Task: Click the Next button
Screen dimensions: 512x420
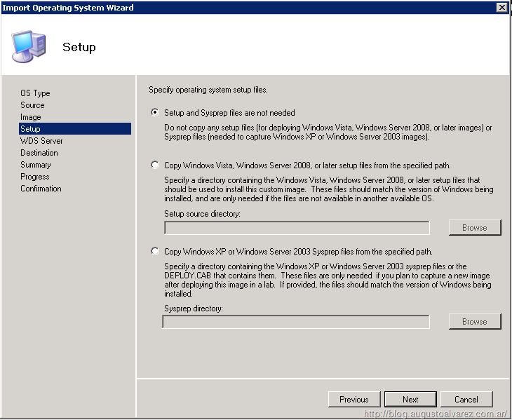Action: coord(410,399)
